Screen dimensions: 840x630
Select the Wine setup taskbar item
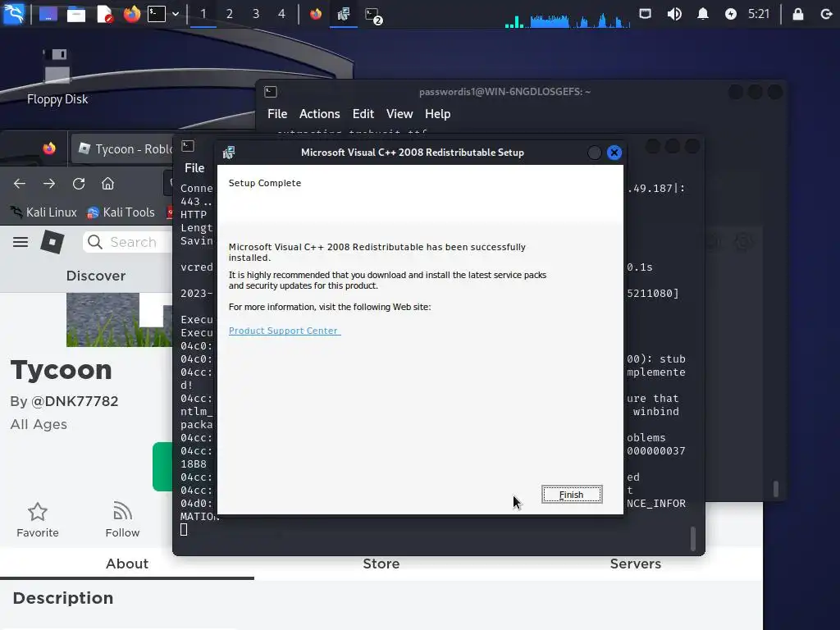point(344,14)
